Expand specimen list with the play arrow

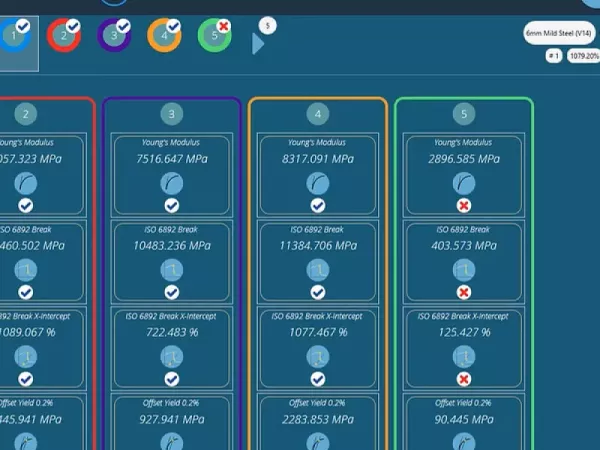(257, 43)
